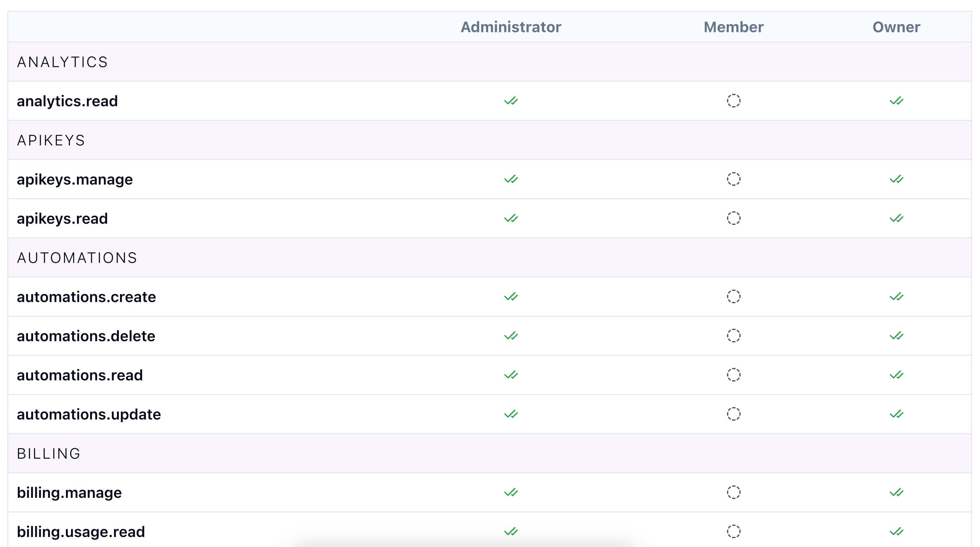This screenshot has width=980, height=547.
Task: Click Member dashed circle for automations.delete
Action: 733,336
